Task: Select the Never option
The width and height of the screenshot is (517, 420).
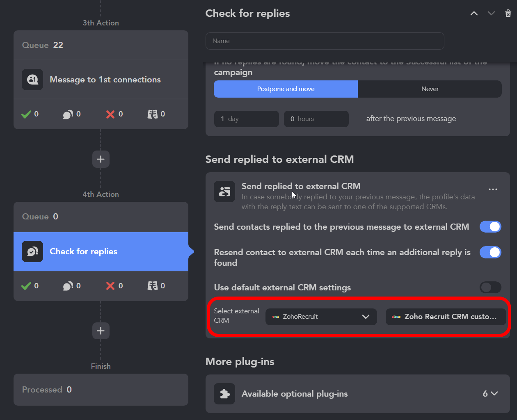Action: tap(430, 89)
